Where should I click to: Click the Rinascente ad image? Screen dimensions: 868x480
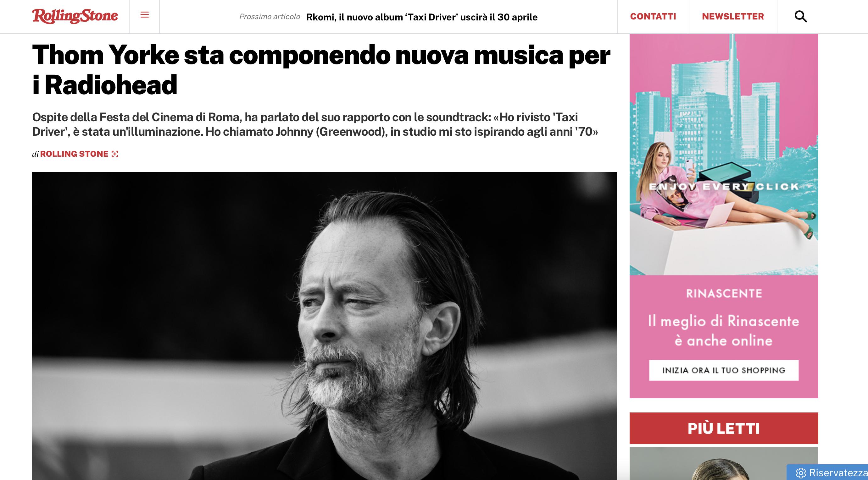point(724,155)
